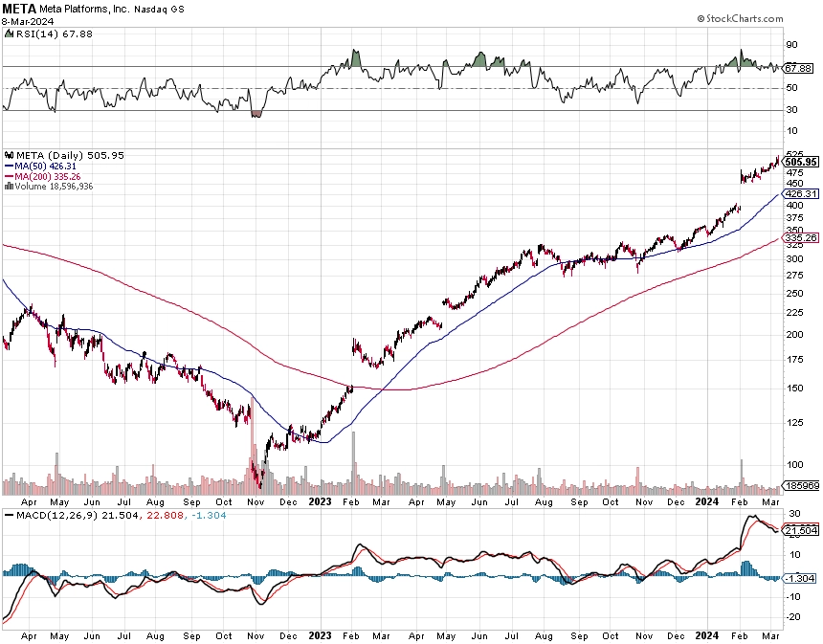The width and height of the screenshot is (823, 644).
Task: Select the blue MA(50) line swatch in legend
Action: (9, 166)
